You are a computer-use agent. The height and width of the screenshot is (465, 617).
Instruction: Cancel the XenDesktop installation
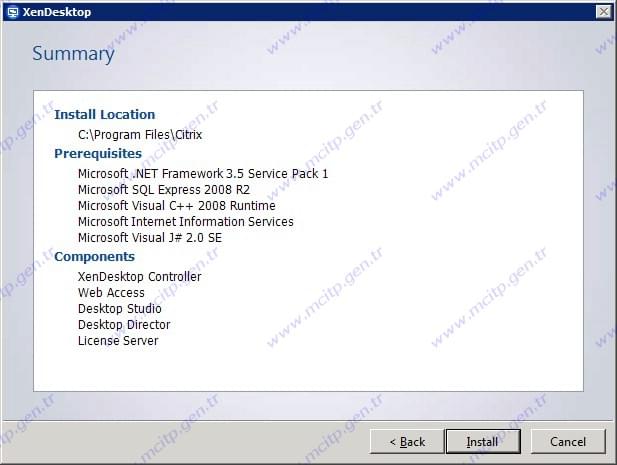568,441
